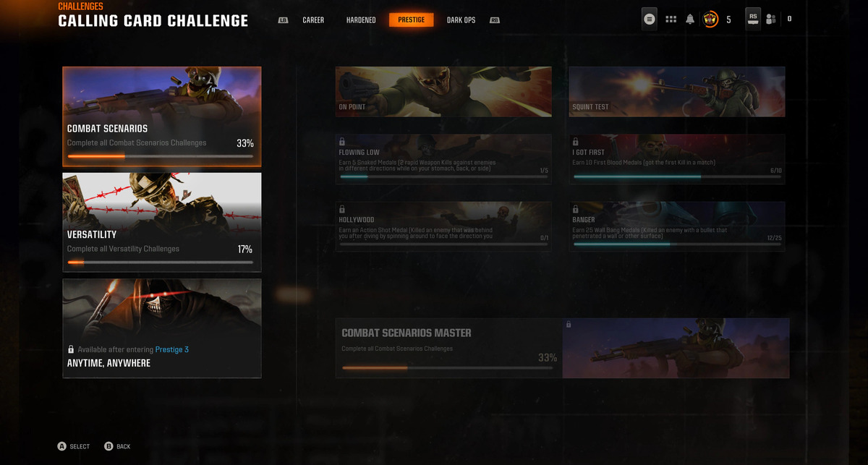Open the Hardened tab
Image resolution: width=868 pixels, height=465 pixels.
[361, 20]
